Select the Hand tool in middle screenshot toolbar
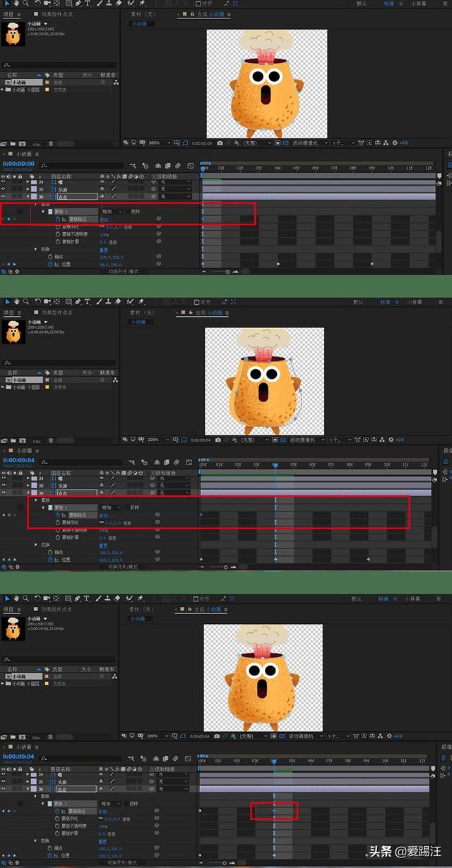 (x=16, y=301)
